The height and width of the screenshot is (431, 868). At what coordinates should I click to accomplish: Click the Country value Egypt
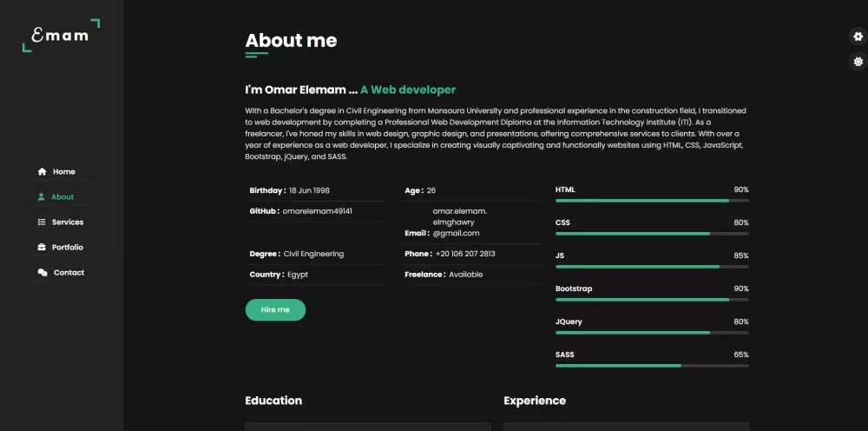click(x=298, y=275)
